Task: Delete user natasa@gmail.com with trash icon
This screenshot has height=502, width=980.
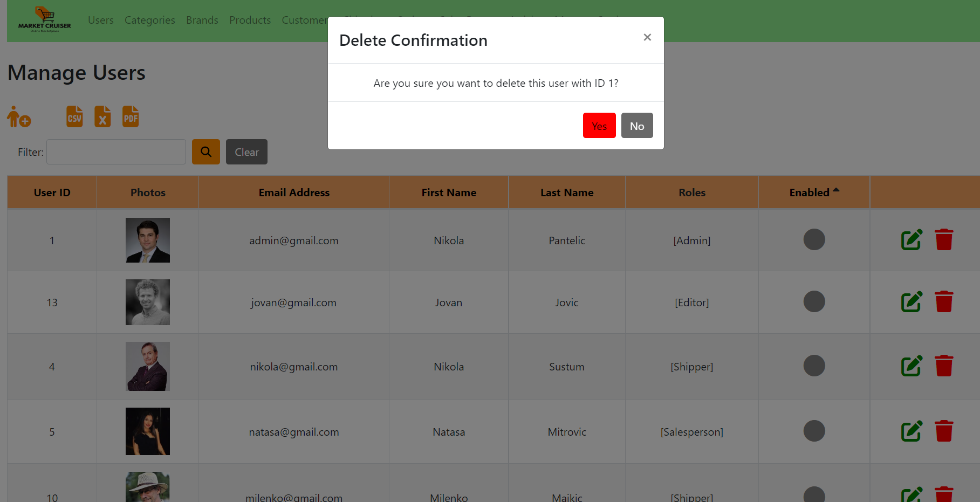Action: pyautogui.click(x=944, y=431)
